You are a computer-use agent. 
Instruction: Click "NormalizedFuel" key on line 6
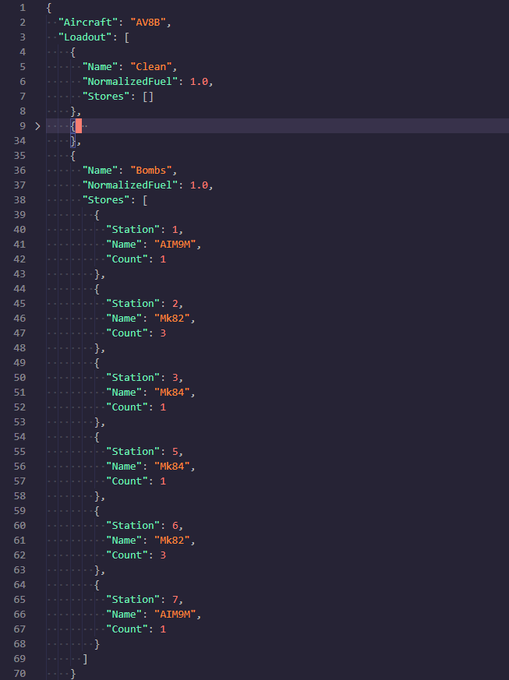point(130,82)
